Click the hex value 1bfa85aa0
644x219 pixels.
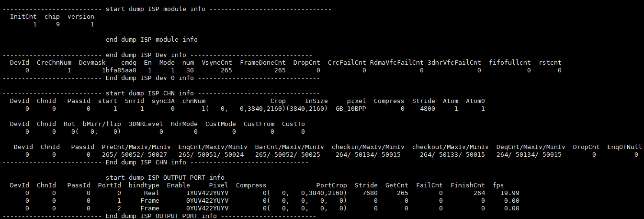pyautogui.click(x=119, y=70)
